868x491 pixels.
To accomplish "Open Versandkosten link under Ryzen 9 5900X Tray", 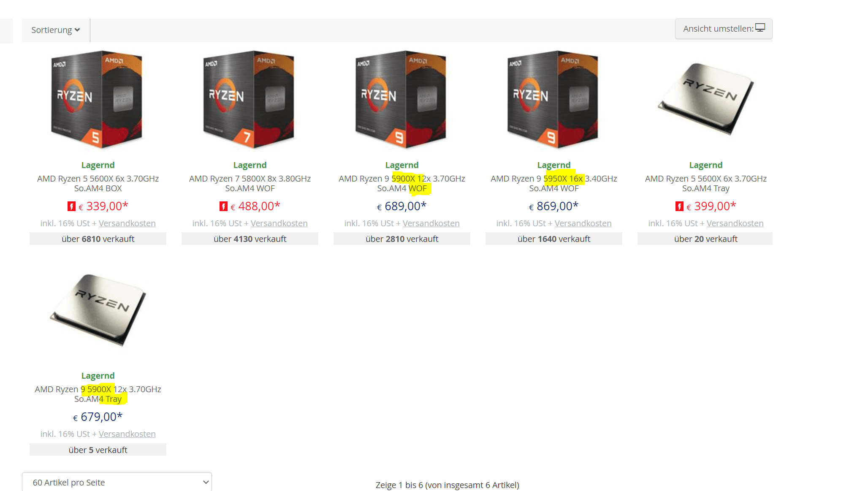I will [127, 434].
